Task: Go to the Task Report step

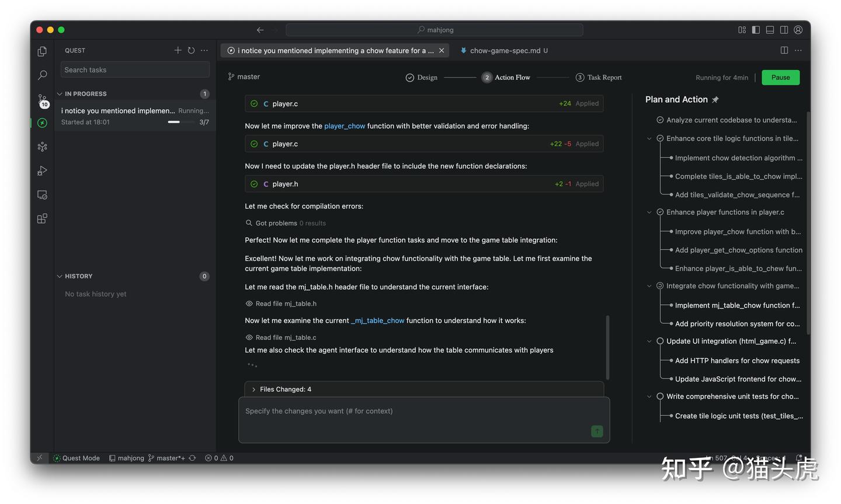Action: coord(599,78)
